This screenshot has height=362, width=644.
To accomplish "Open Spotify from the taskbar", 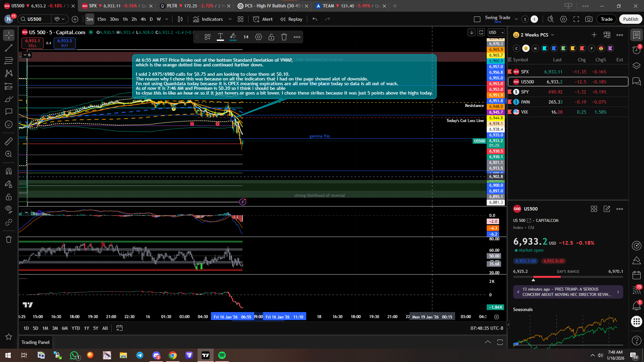I will click(x=222, y=355).
